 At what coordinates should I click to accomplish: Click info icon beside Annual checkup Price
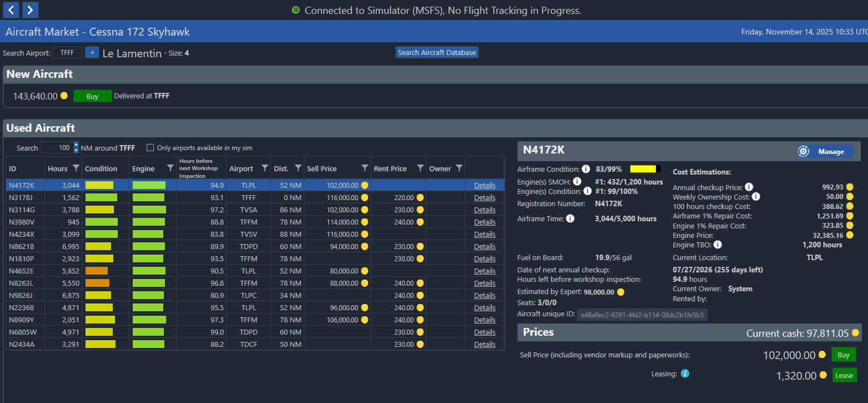pyautogui.click(x=749, y=187)
